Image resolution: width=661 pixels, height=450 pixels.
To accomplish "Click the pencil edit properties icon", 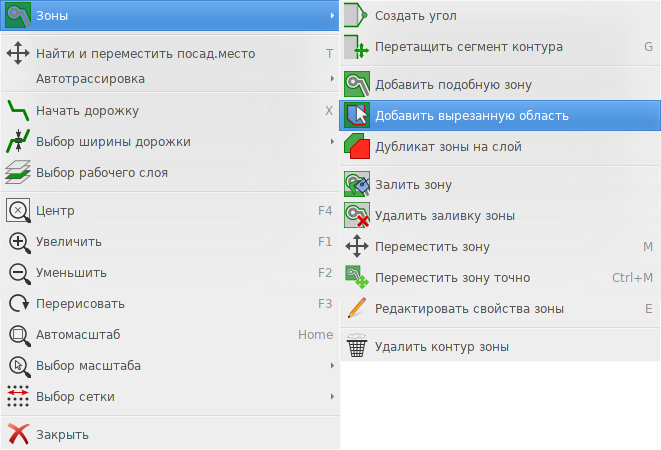I will 357,308.
